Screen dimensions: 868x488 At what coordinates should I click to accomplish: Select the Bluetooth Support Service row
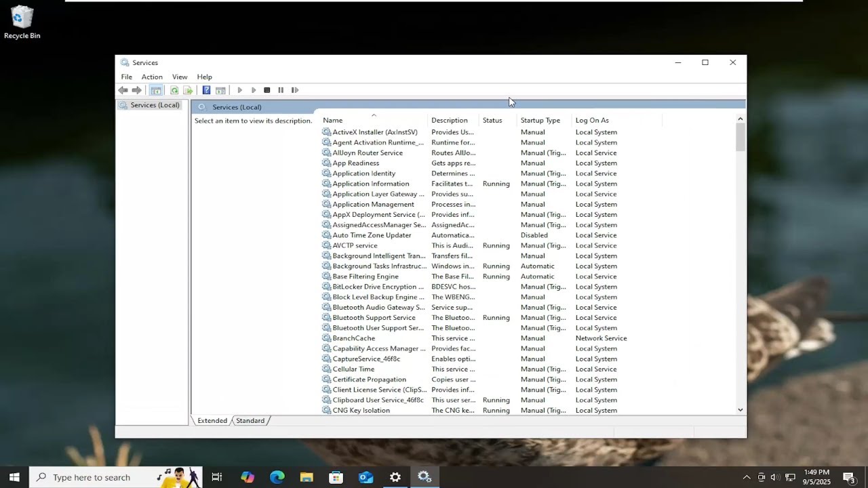tap(474, 318)
